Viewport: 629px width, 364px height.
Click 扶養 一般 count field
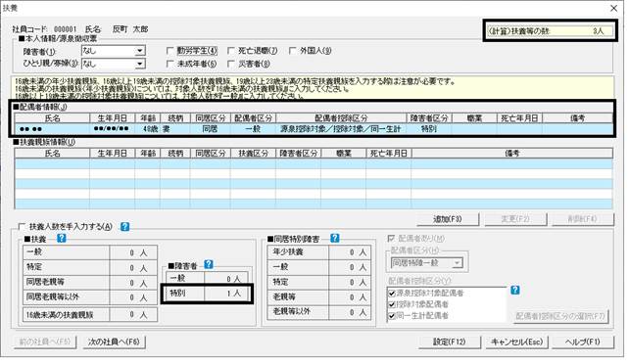coord(133,252)
